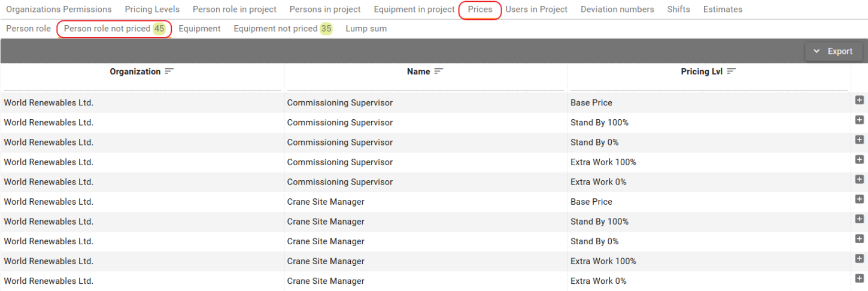The image size is (868, 291).
Task: Add price for Crane Site Manager Base Price
Action: point(859,199)
